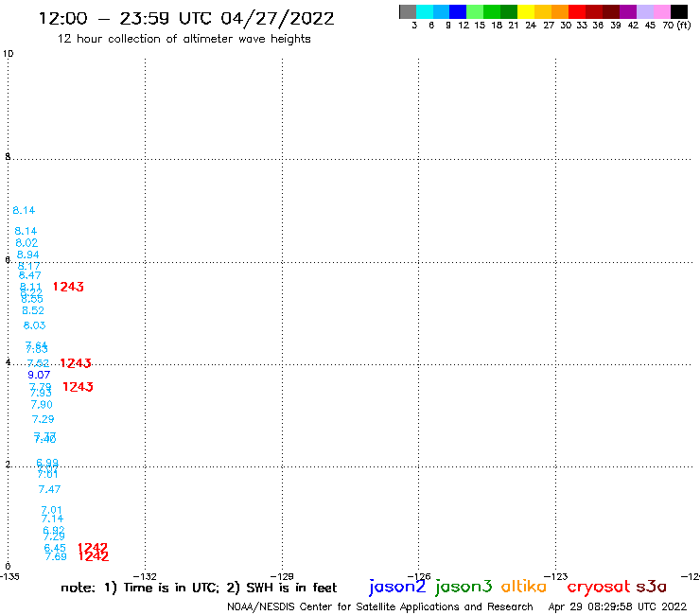Click the note about UTC and SWH
Screen dimensions: 700x615
point(199,588)
